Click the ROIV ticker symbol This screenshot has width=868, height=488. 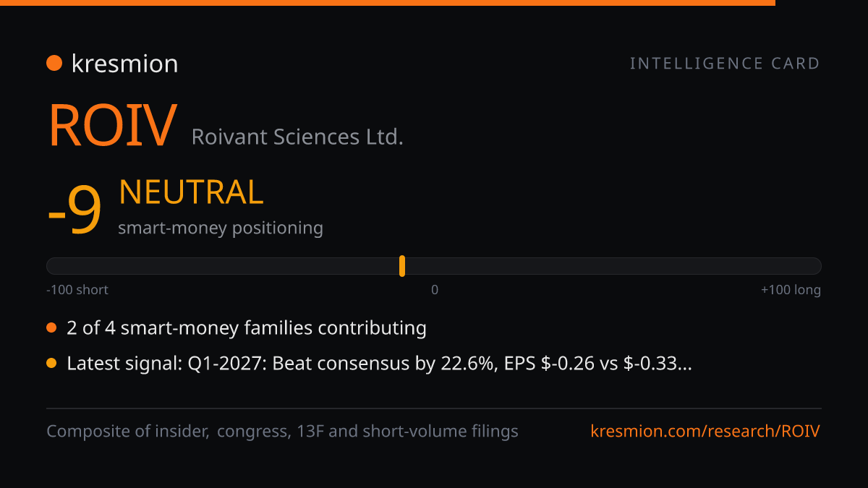click(x=112, y=127)
